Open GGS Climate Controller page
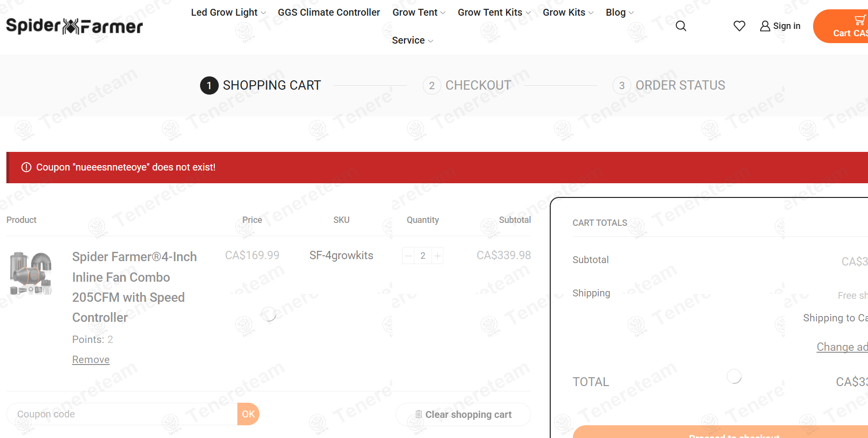This screenshot has height=438, width=868. pos(329,12)
